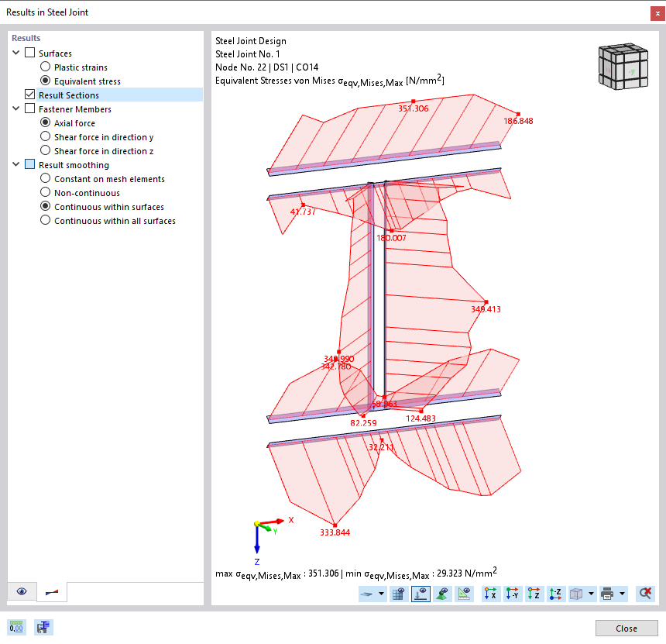The height and width of the screenshot is (644, 666).
Task: Click the save display settings icon
Action: (43, 627)
